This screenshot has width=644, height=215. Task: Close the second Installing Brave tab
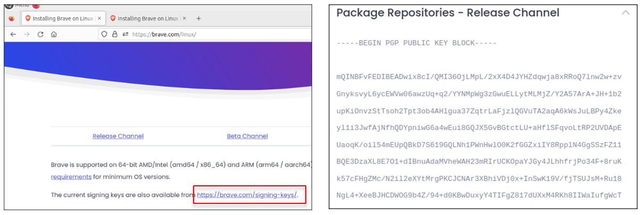pos(184,18)
